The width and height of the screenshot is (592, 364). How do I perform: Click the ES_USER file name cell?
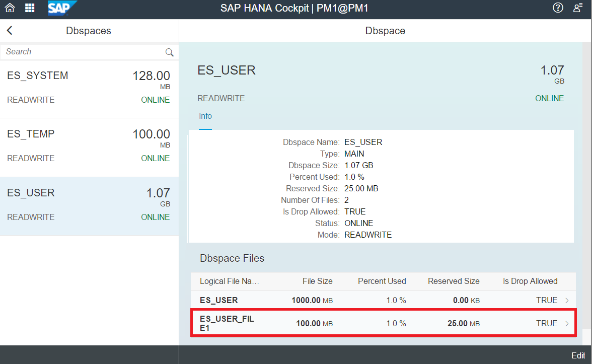pyautogui.click(x=219, y=301)
